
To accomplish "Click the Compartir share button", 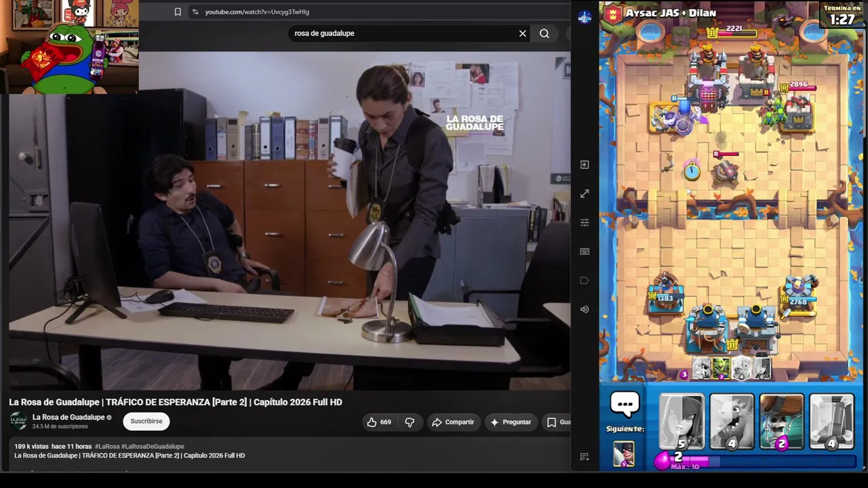I will click(x=453, y=422).
